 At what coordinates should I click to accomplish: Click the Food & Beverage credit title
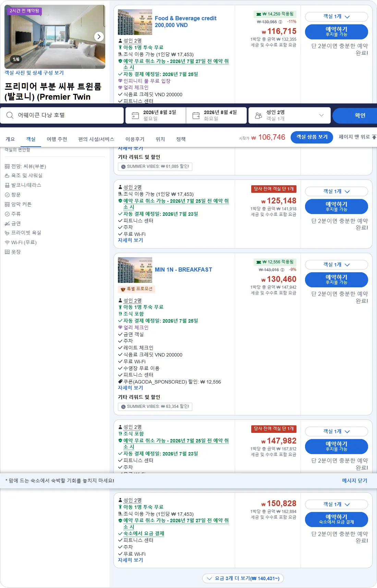(185, 22)
